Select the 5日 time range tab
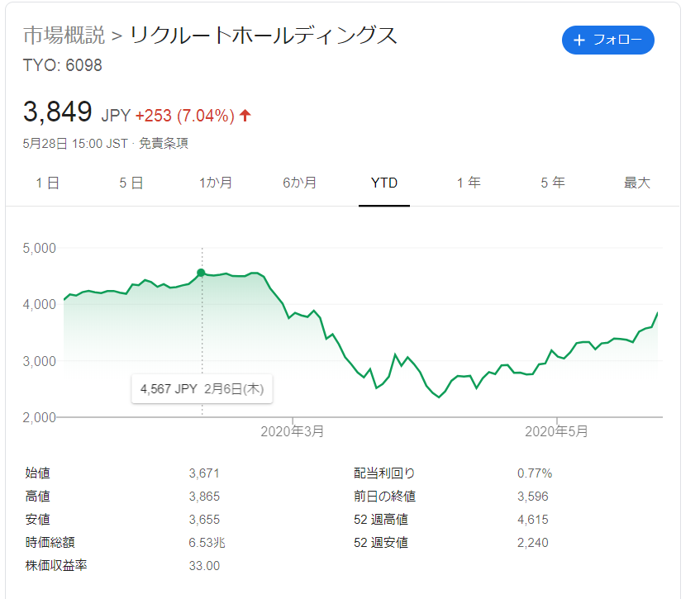Screen dimensions: 700x599 click(131, 183)
